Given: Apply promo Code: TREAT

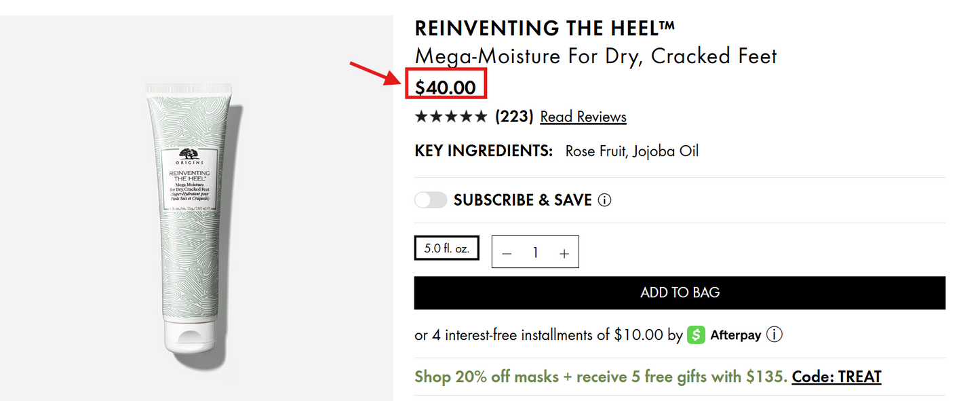Looking at the screenshot, I should 836,376.
